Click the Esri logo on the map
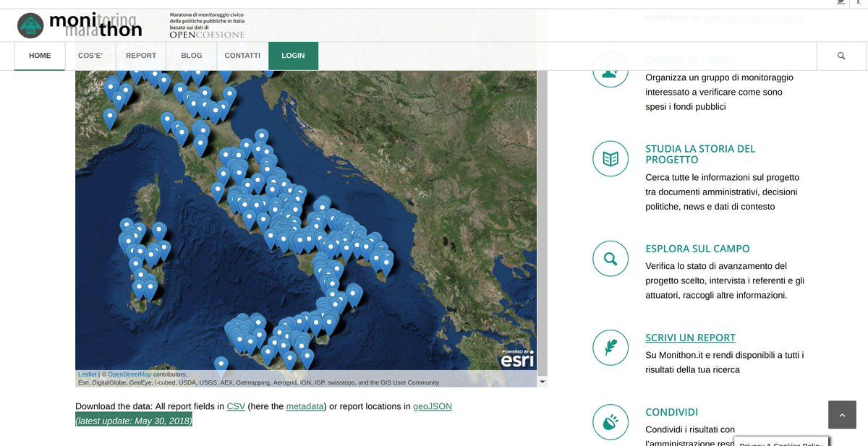868x446 pixels. 517,359
